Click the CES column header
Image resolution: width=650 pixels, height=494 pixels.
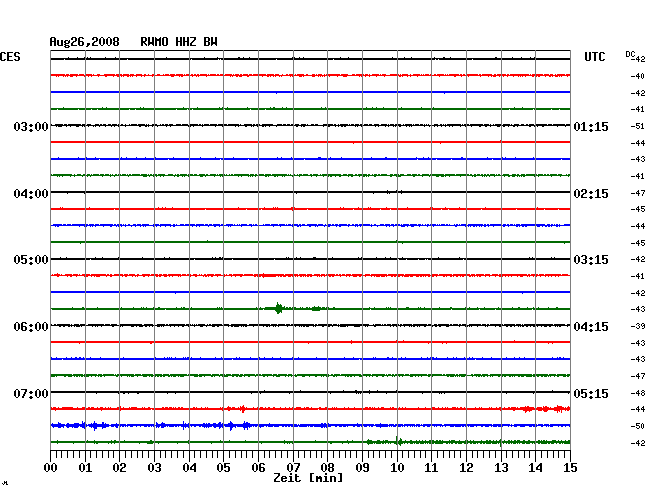coord(10,57)
